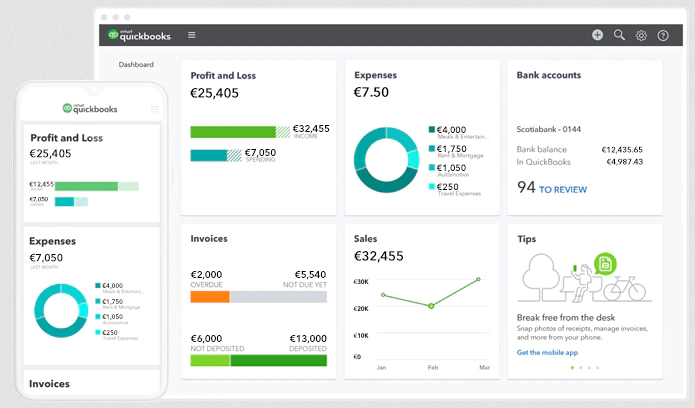Click the Feb data point on Sales chart
The image size is (695, 408).
(431, 305)
